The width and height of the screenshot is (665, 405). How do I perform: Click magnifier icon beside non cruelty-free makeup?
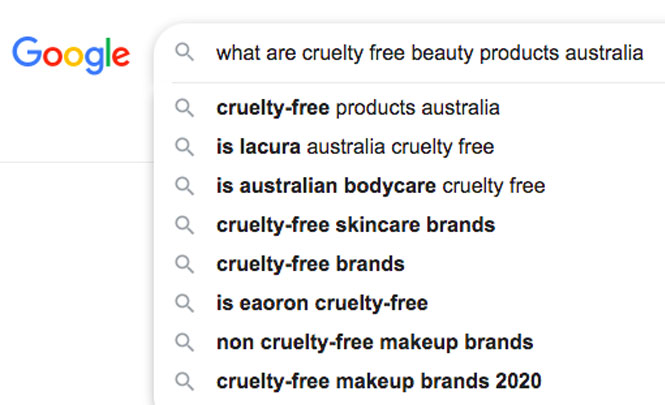point(184,342)
